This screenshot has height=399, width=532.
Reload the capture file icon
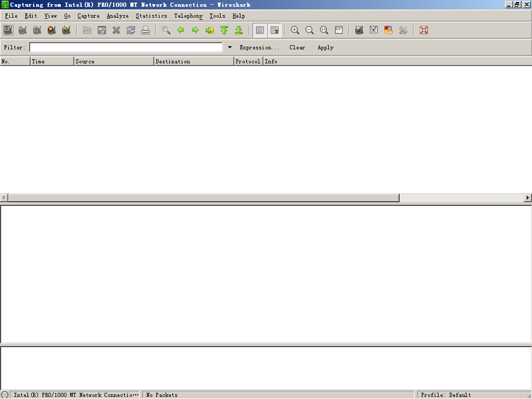pyautogui.click(x=131, y=30)
